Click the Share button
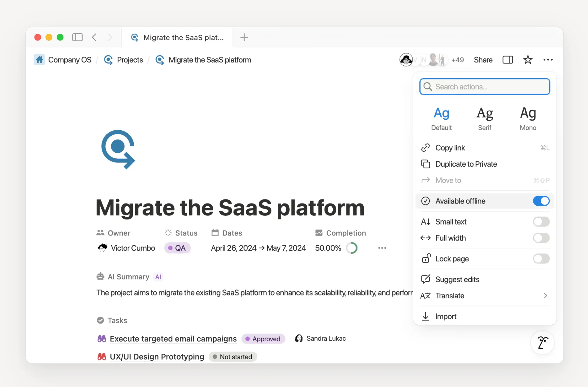Image resolution: width=588 pixels, height=387 pixels. (483, 60)
